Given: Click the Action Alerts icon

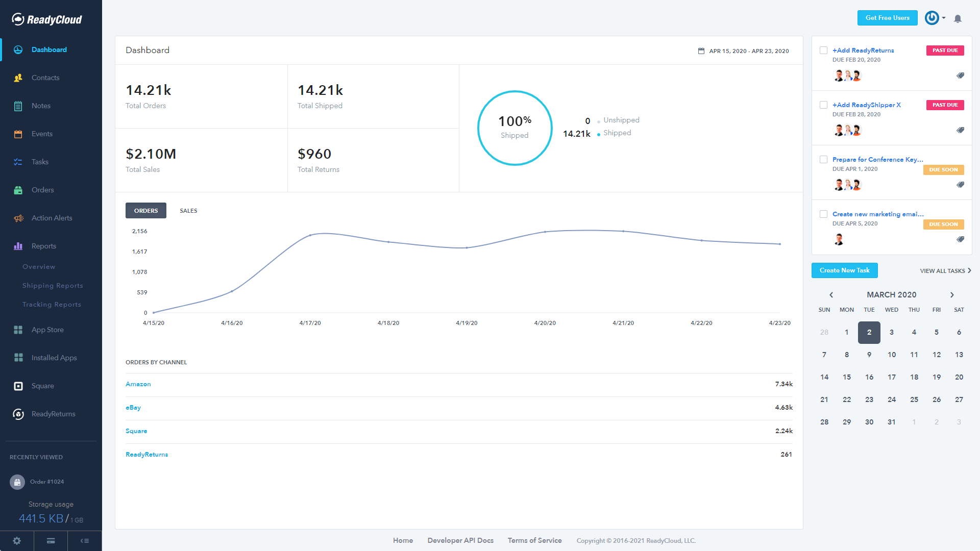Looking at the screenshot, I should point(18,218).
